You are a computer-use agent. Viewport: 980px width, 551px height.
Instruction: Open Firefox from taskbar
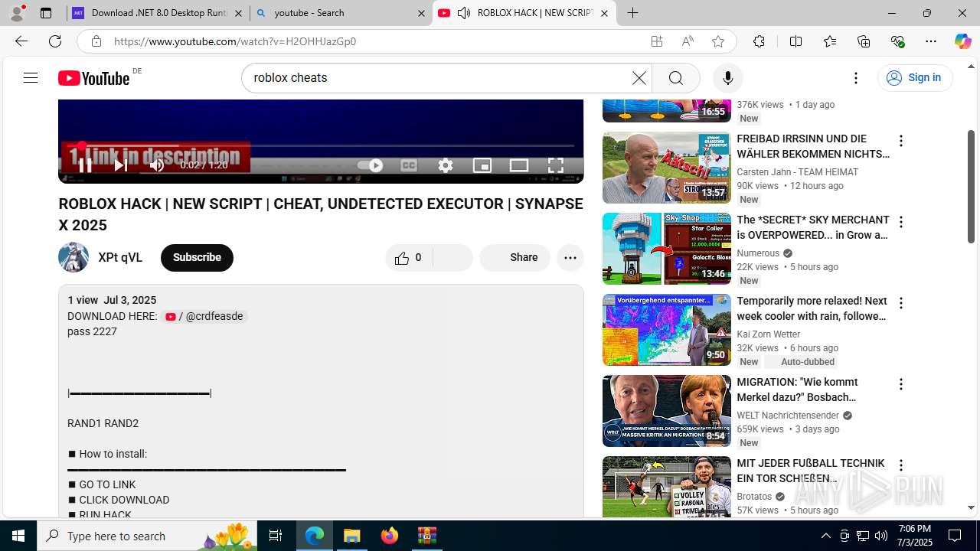click(x=390, y=536)
